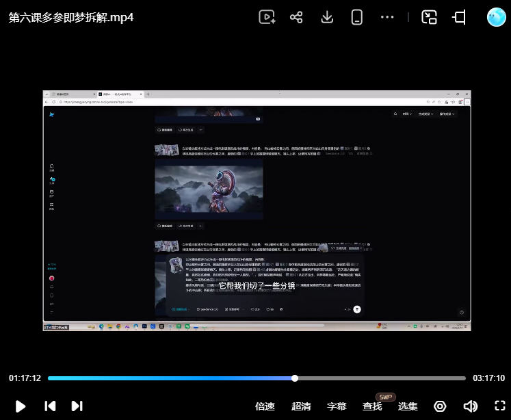Image resolution: width=511 pixels, height=420 pixels.
Task: Open the send-to-phone icon
Action: coord(357,17)
